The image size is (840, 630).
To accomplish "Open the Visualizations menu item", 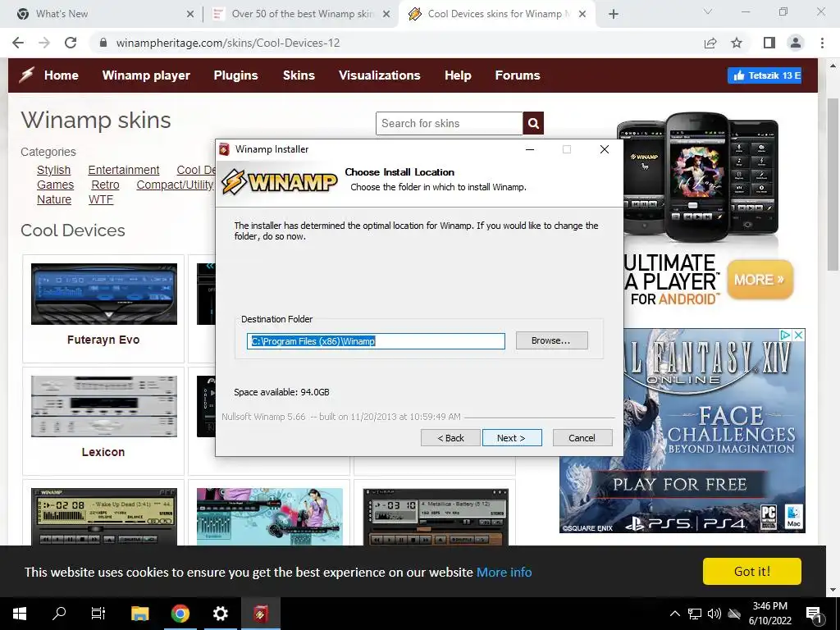I will pyautogui.click(x=379, y=75).
